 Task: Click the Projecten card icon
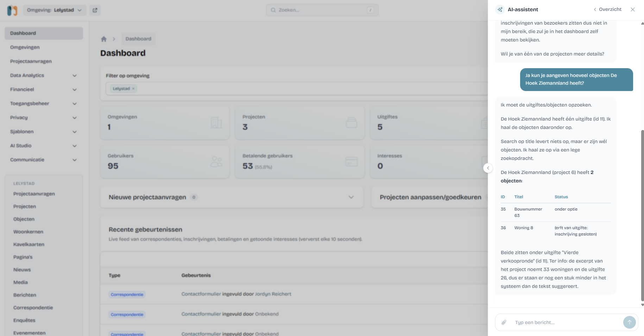[x=351, y=123]
